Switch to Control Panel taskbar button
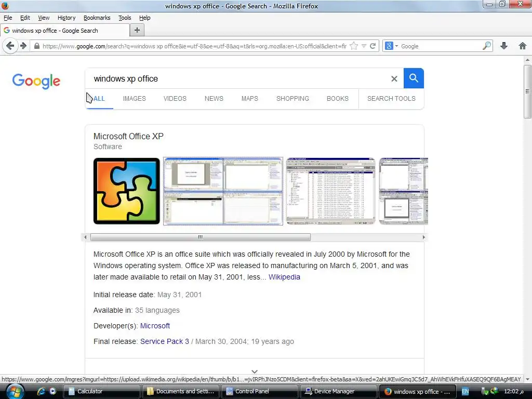Screen dimensions: 532x399 [x=260, y=391]
